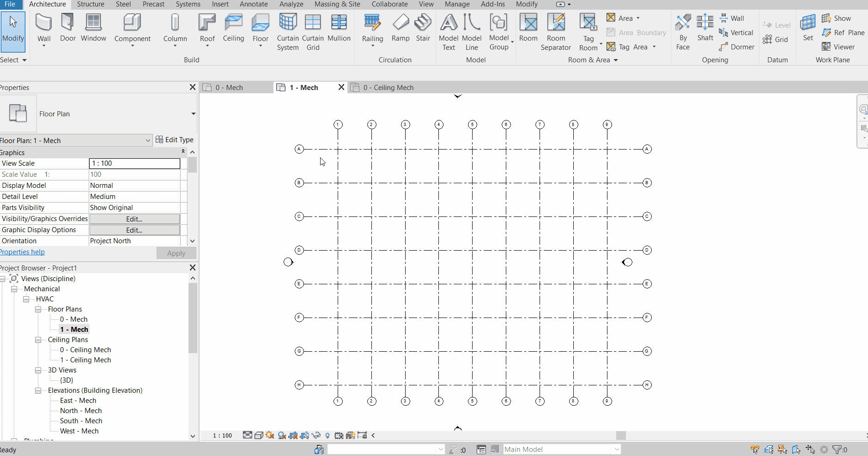
Task: Select the Room Separator tool
Action: tap(556, 32)
